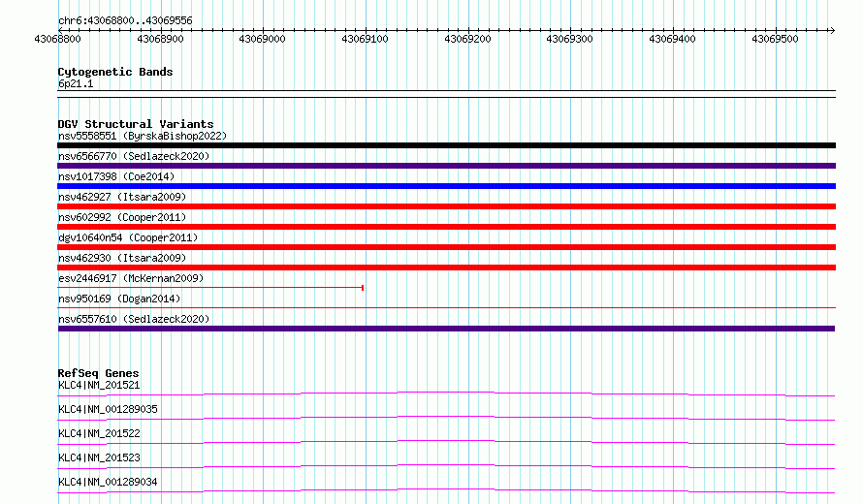Click ruler position 43068900

[x=160, y=39]
